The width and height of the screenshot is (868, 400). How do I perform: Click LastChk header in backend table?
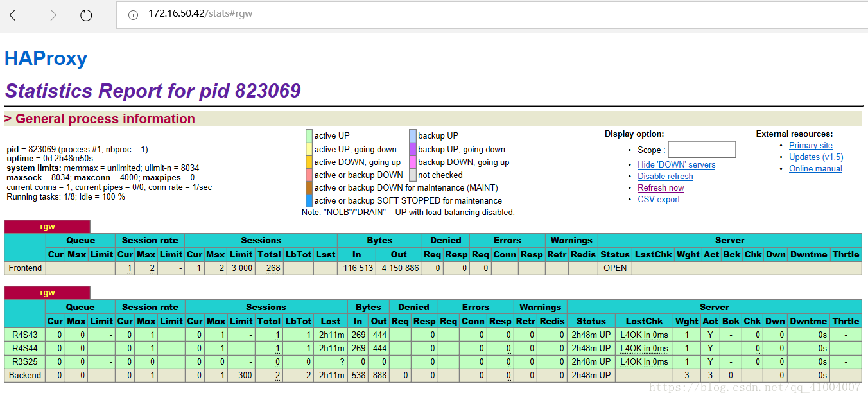pyautogui.click(x=644, y=321)
